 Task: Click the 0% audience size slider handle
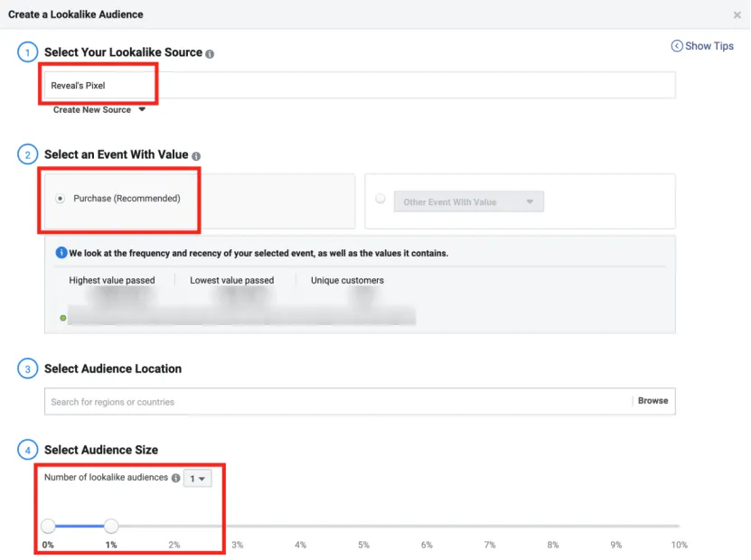click(x=48, y=526)
